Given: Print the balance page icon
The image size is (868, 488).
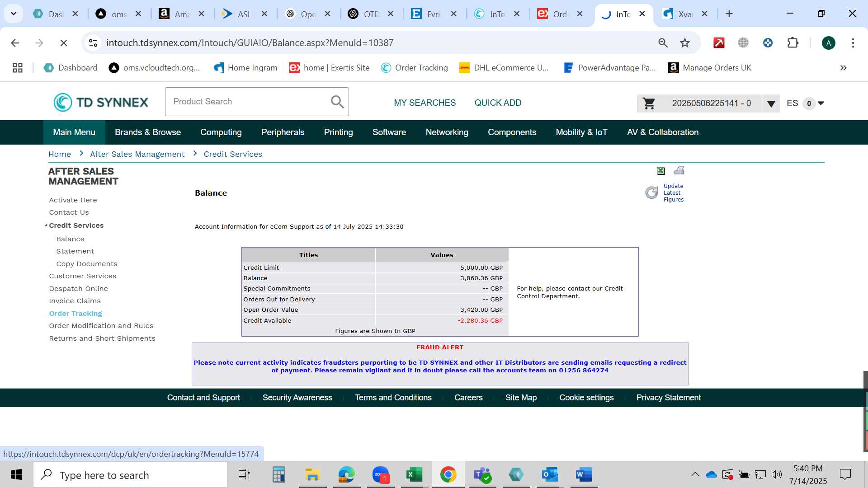Looking at the screenshot, I should [679, 170].
